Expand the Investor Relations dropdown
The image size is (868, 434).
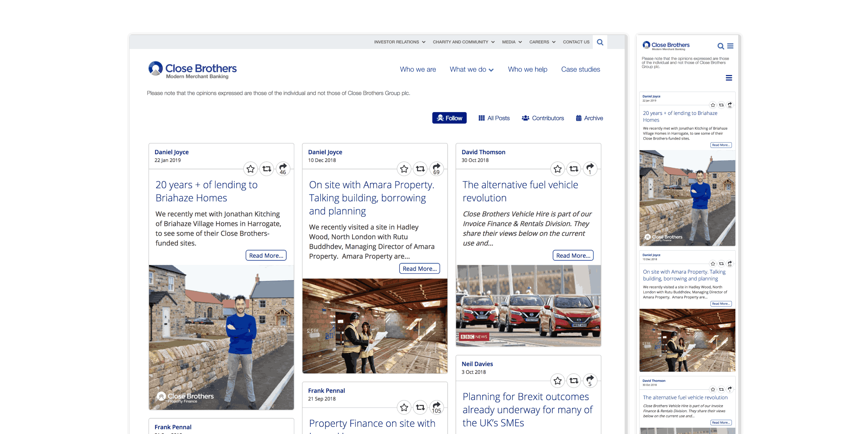(x=400, y=42)
